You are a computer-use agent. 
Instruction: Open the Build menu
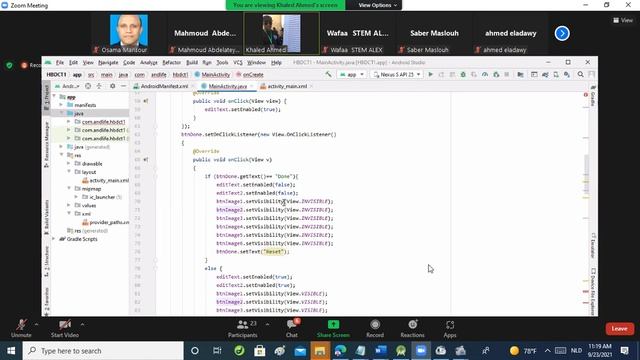(x=192, y=62)
